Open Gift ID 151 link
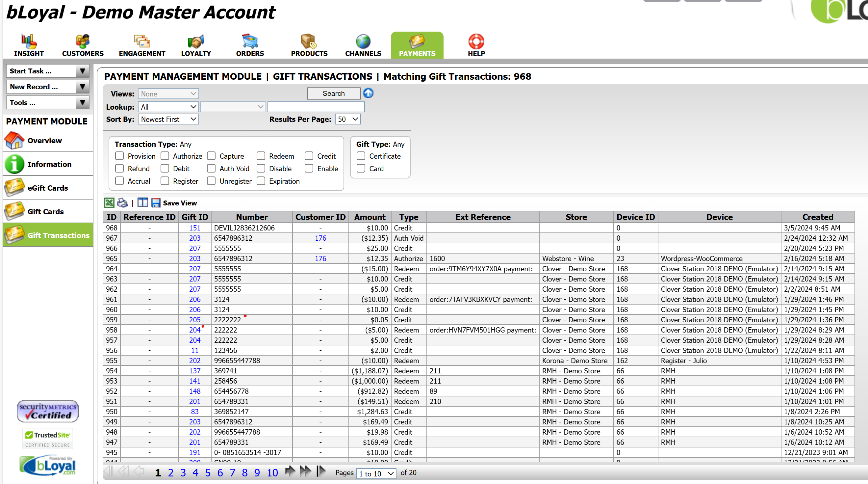Screen dimensions: 868x484 194,228
